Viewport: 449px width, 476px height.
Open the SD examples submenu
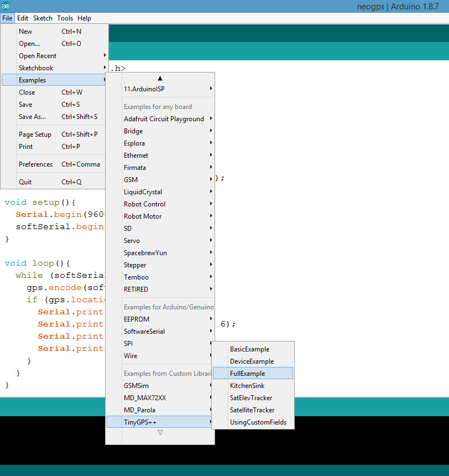[x=160, y=228]
